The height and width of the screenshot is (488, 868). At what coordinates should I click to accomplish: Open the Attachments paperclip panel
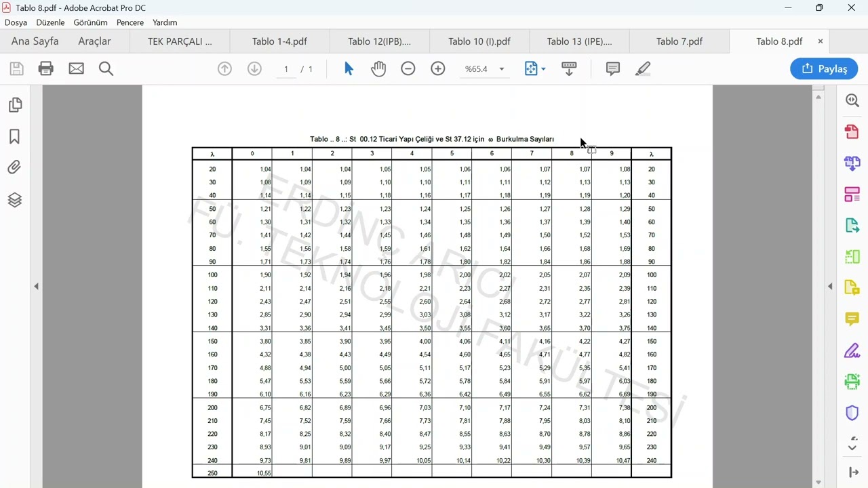(x=15, y=167)
